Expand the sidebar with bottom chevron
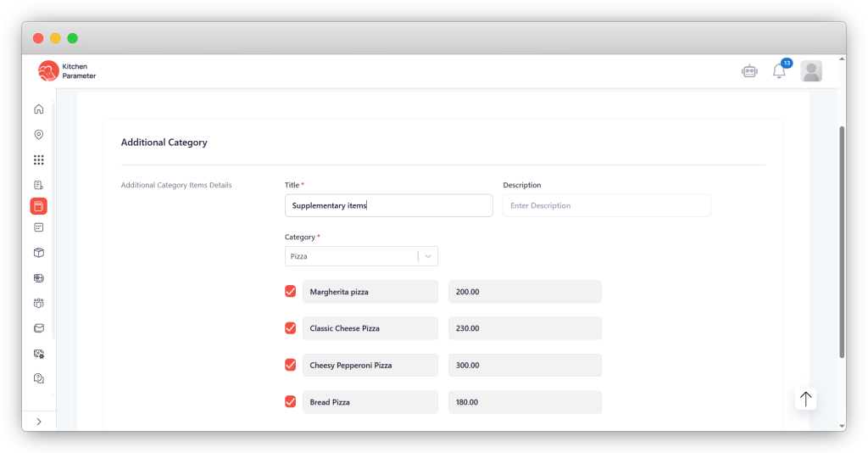 38,422
